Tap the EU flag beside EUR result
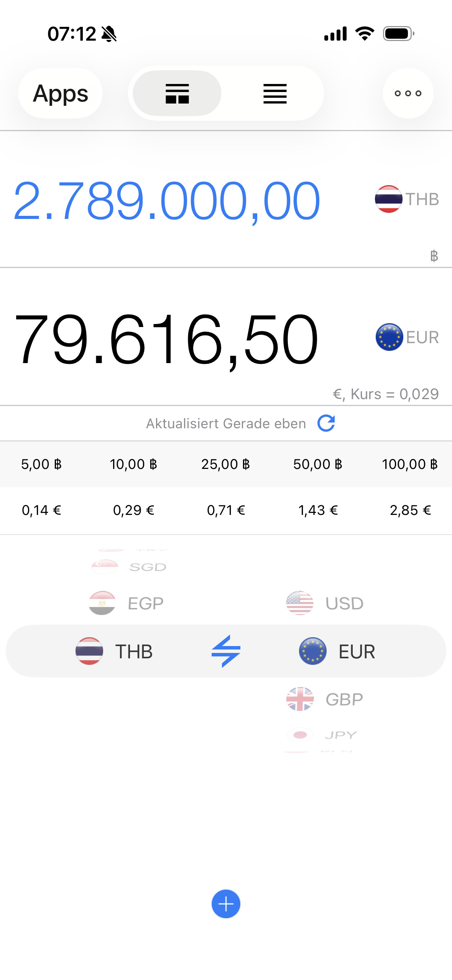Image resolution: width=452 pixels, height=980 pixels. [389, 337]
